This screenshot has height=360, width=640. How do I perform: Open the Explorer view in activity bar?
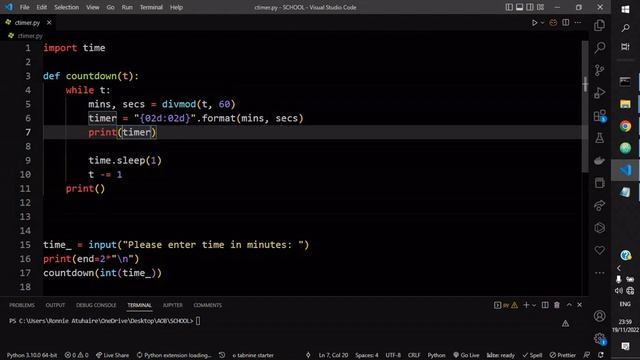[x=600, y=25]
